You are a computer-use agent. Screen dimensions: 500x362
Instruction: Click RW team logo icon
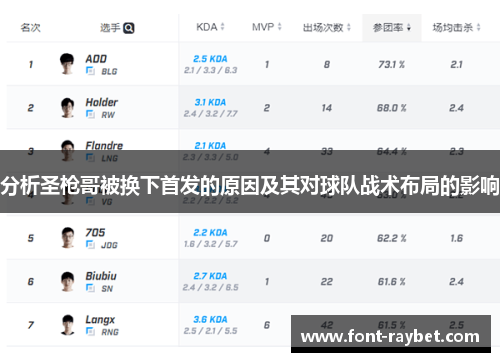tap(90, 115)
